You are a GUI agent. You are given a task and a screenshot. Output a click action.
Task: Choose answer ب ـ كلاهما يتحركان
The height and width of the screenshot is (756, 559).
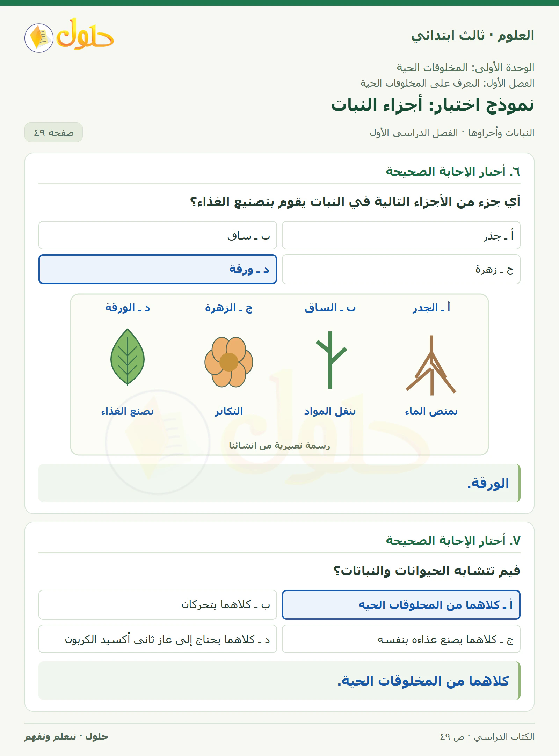(158, 605)
